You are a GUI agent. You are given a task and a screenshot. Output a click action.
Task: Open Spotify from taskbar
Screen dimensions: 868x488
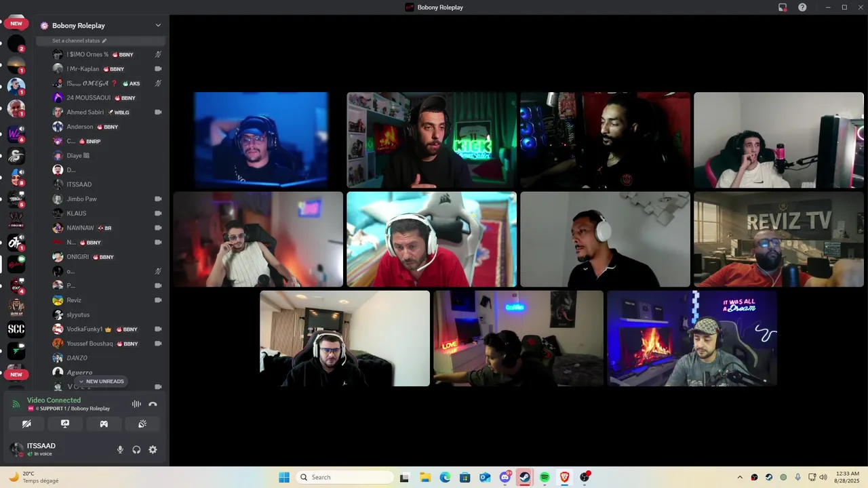[x=545, y=477]
